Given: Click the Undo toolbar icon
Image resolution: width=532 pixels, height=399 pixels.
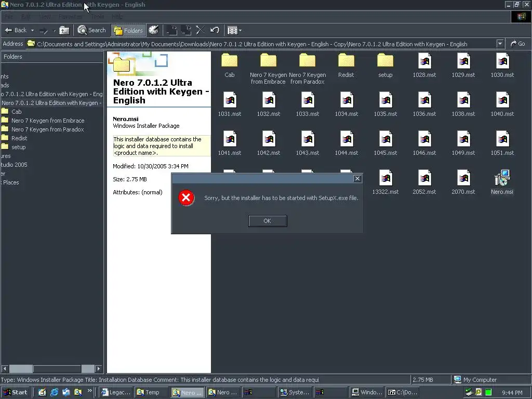Looking at the screenshot, I should pyautogui.click(x=215, y=30).
